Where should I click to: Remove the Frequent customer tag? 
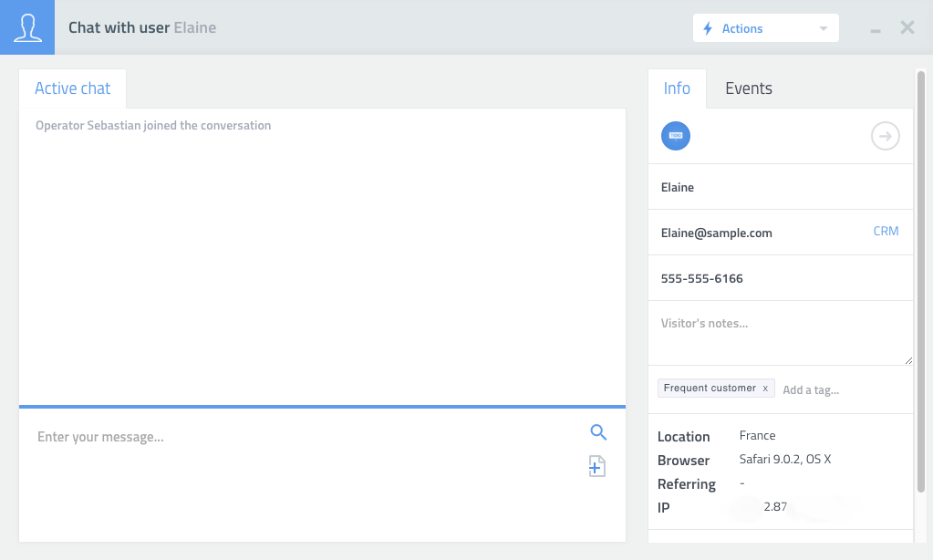click(765, 389)
